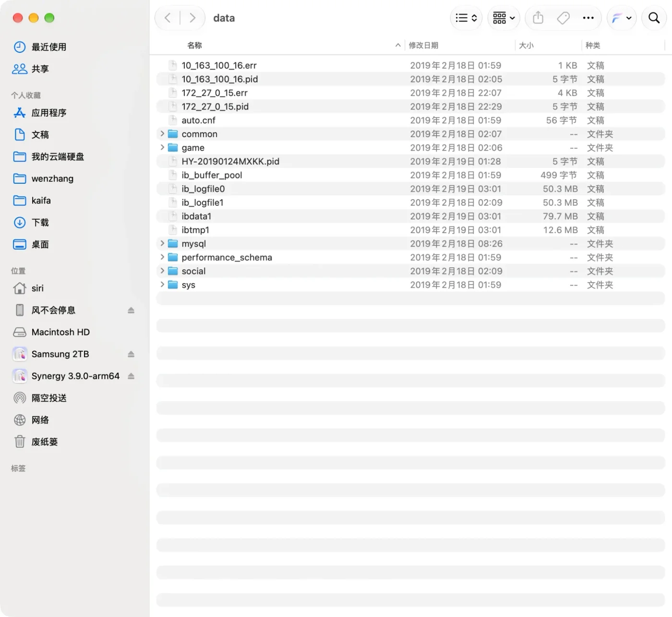Eject the Synergy 3.9.0-arm64 volume
672x617 pixels.
click(131, 376)
